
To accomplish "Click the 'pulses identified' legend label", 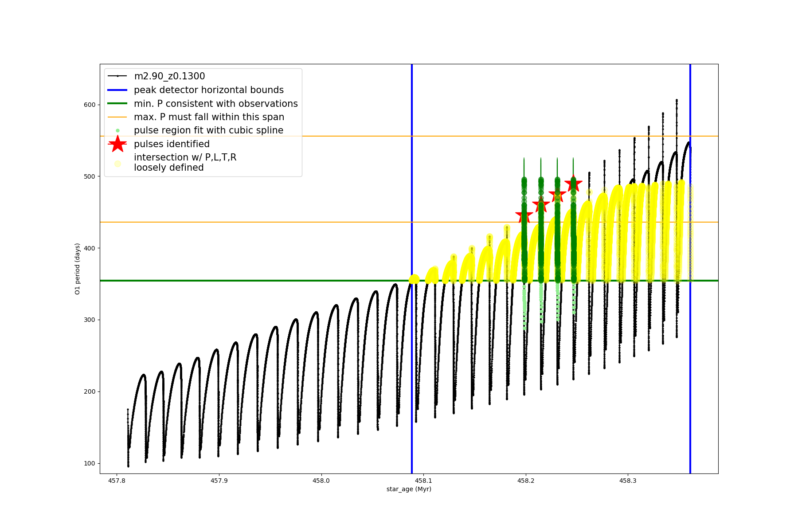I will tap(172, 144).
